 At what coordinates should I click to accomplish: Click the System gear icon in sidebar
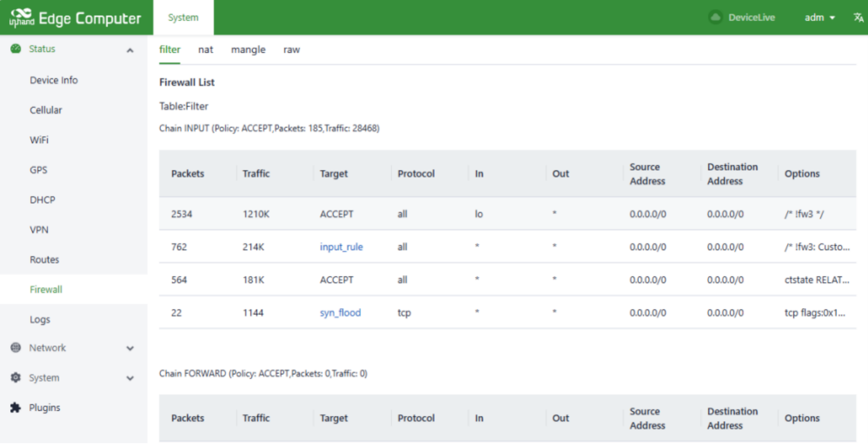pyautogui.click(x=16, y=377)
